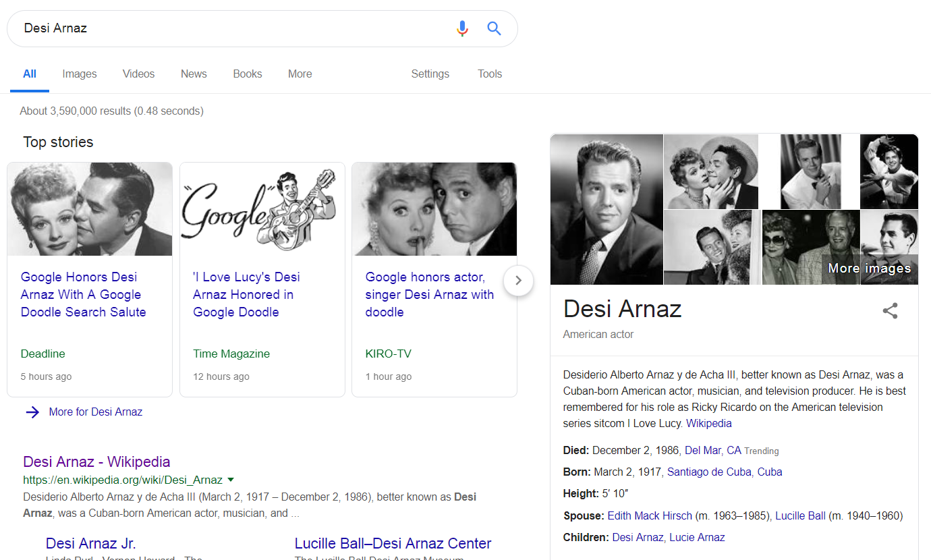Click the 'American actor' subtitle in panel
Screen dimensions: 931x560
tap(598, 334)
